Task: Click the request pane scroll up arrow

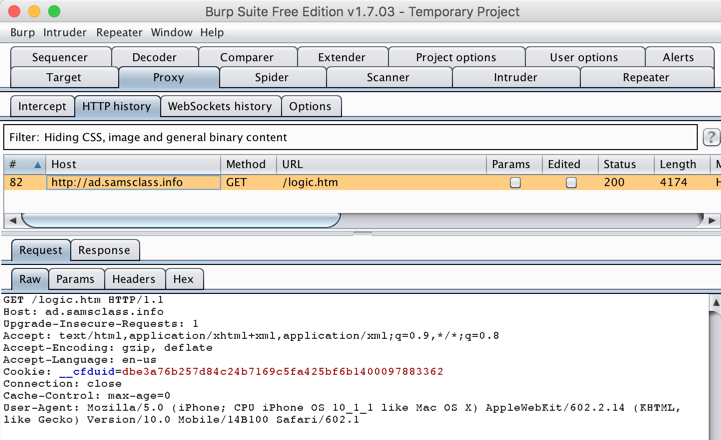Action: 714,302
